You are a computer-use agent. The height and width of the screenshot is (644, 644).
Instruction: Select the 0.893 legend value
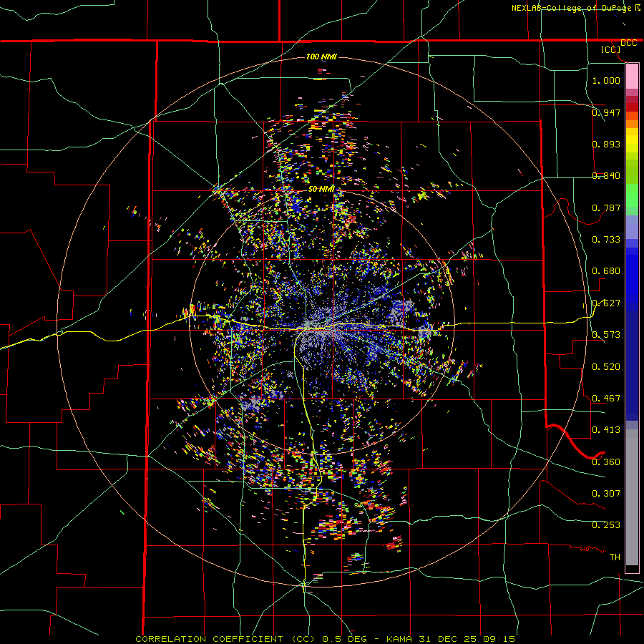(606, 144)
